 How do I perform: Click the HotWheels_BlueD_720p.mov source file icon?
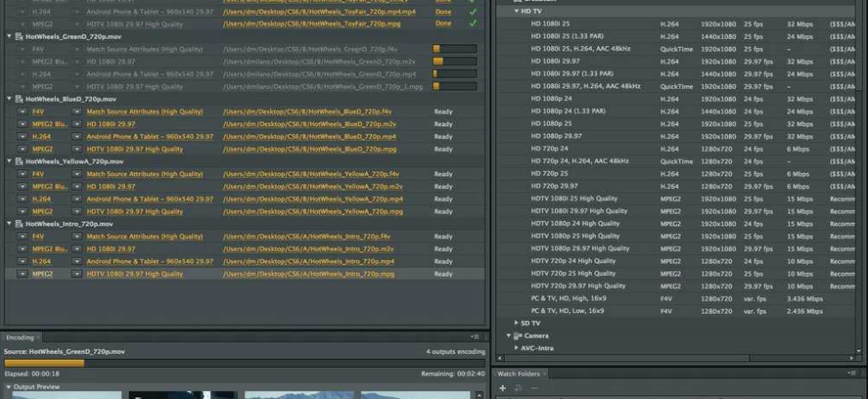pyautogui.click(x=19, y=99)
